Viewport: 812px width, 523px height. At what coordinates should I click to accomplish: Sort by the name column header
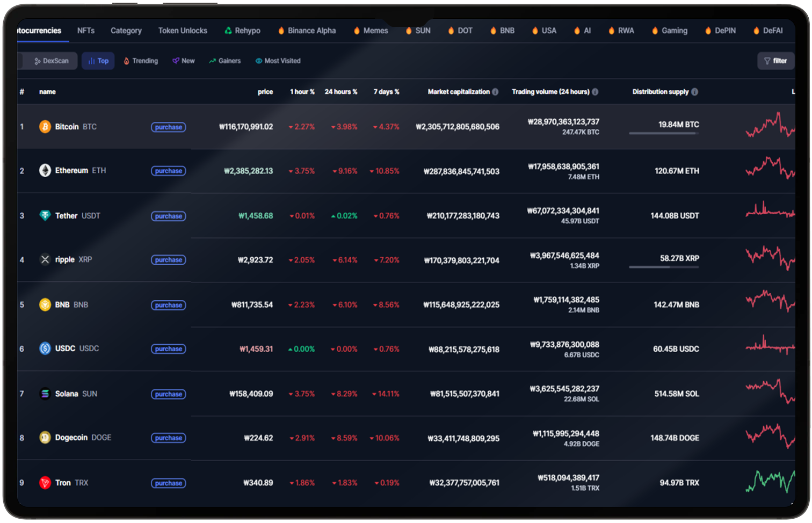point(47,92)
